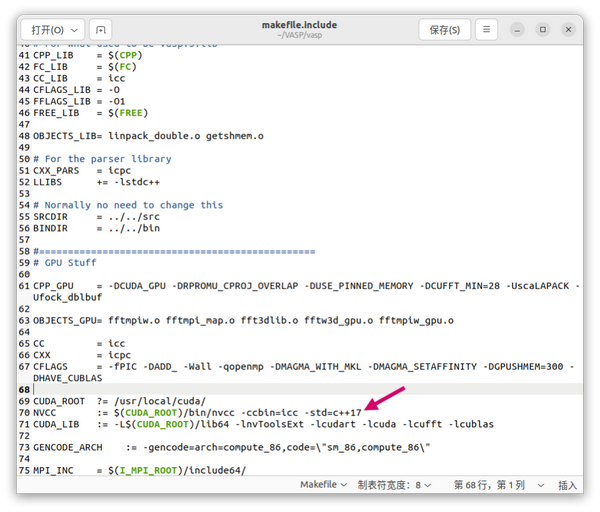Minimize the editor window

click(x=517, y=30)
